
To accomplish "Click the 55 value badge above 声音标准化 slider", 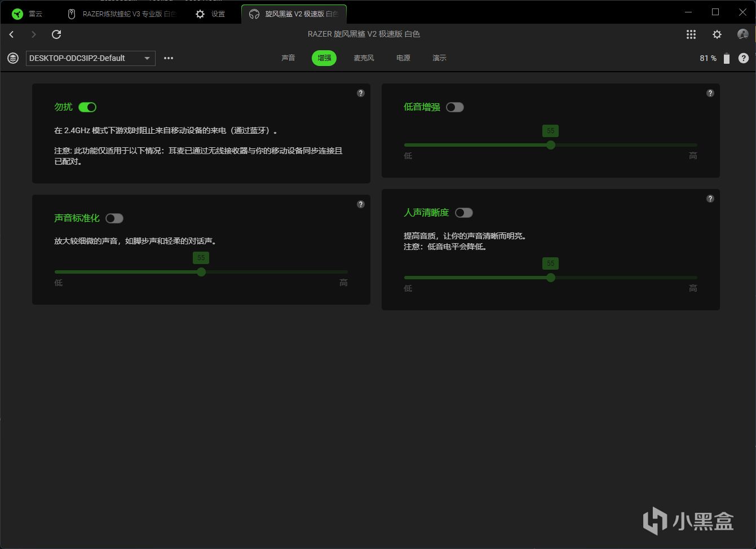I will [x=201, y=258].
